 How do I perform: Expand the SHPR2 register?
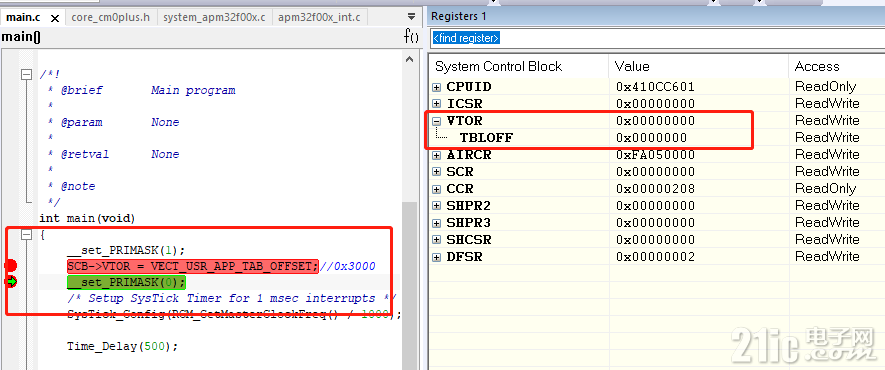(x=437, y=206)
